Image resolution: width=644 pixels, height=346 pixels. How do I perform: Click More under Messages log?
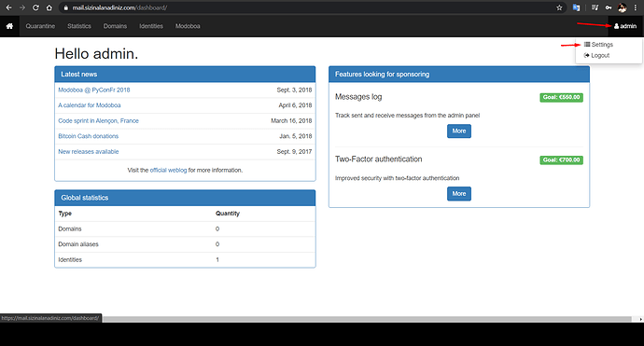[x=459, y=131]
